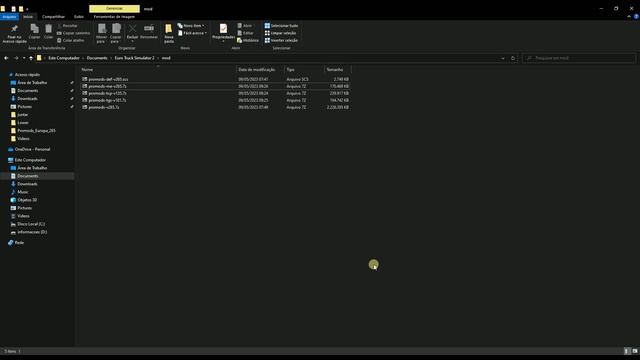Go up one folder level
The width and height of the screenshot is (640, 360).
(x=31, y=58)
